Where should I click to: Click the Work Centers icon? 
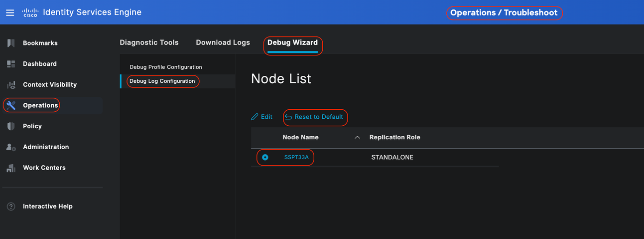point(11,168)
